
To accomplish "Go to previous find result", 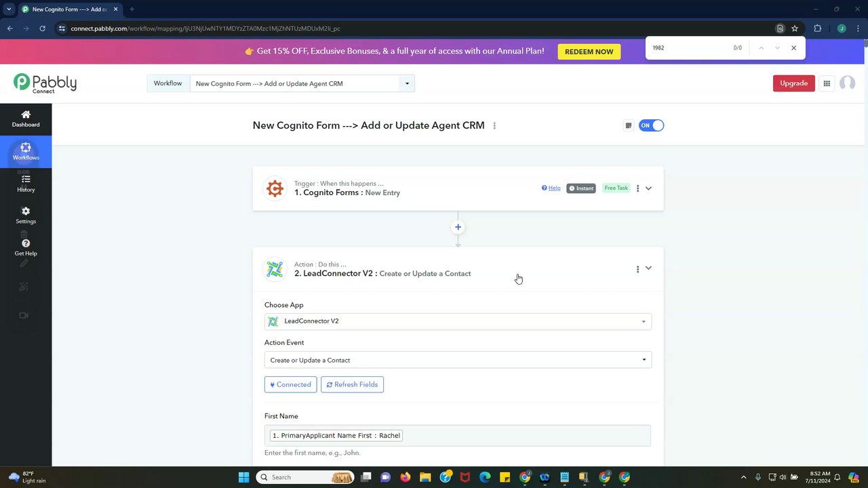I will (761, 48).
